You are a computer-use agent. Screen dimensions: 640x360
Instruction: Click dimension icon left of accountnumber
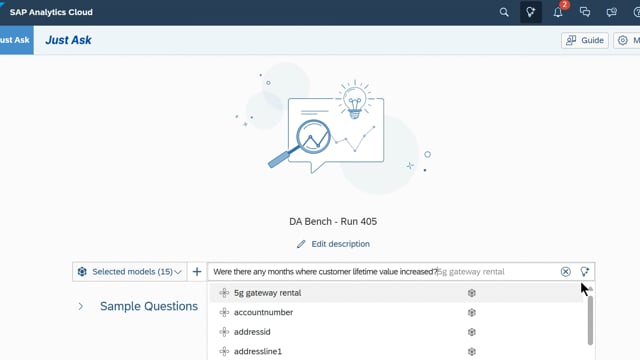click(224, 313)
